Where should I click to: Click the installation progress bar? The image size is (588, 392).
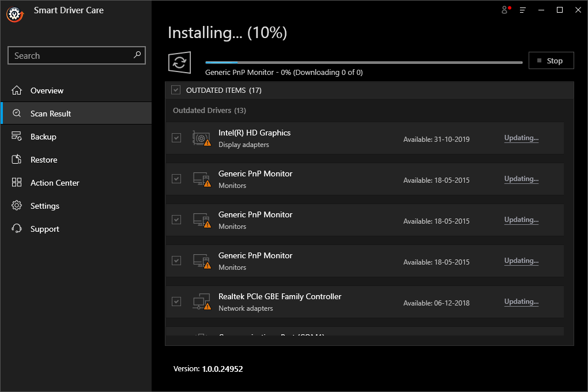coord(364,62)
